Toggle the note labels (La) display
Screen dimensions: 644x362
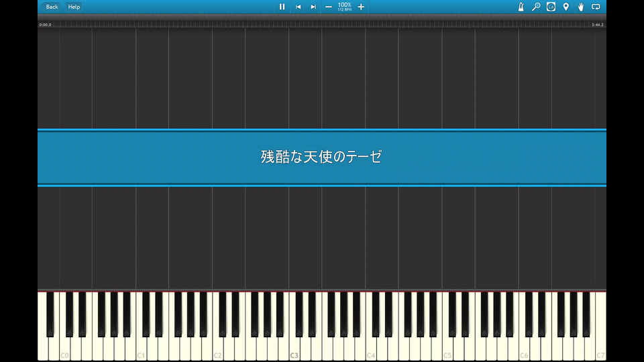[551, 7]
